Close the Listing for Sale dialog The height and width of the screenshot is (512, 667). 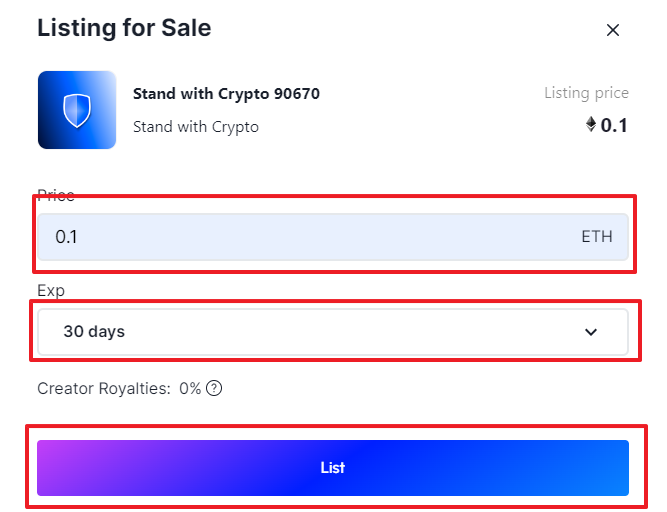613,30
